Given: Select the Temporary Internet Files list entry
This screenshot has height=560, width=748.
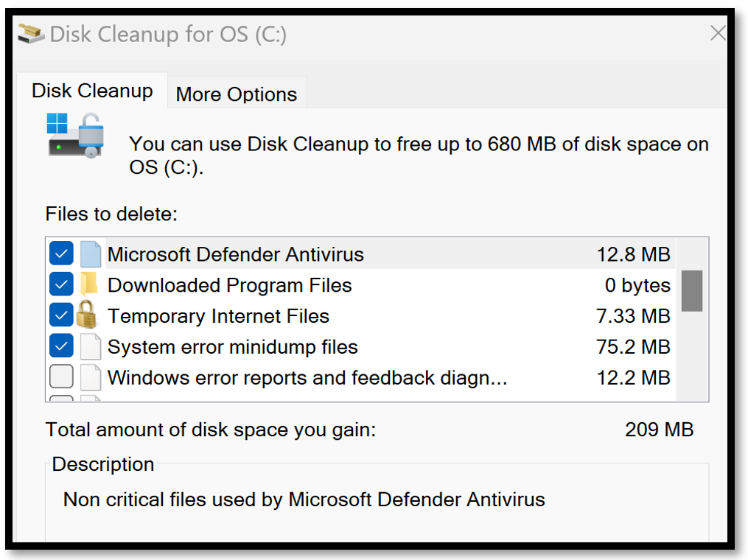Looking at the screenshot, I should tap(218, 315).
